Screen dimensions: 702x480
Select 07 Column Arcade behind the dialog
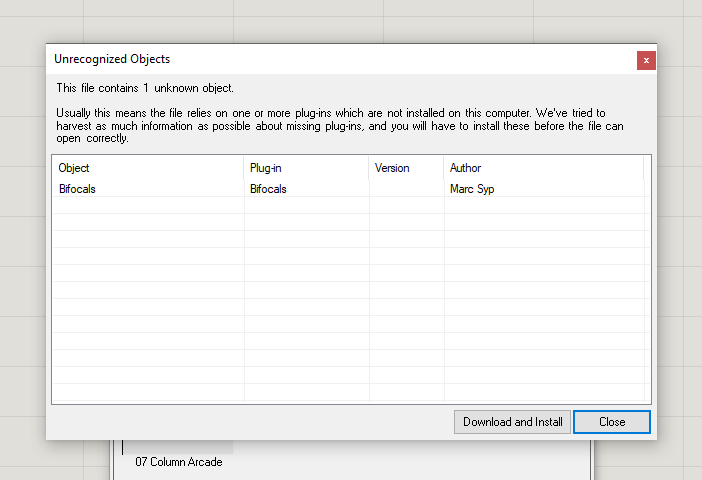pyautogui.click(x=179, y=462)
